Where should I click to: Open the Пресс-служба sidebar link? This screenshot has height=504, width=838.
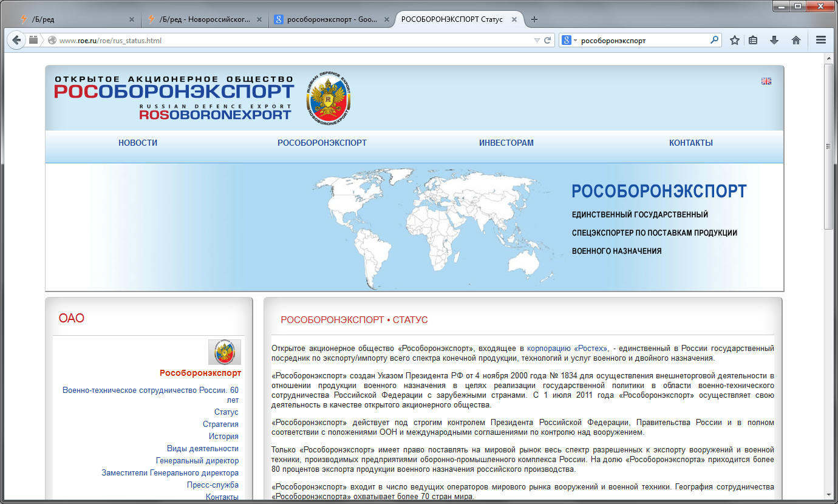tap(213, 485)
